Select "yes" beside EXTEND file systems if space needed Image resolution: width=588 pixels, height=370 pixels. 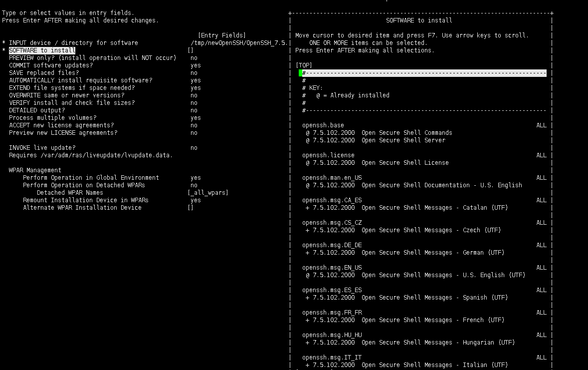coord(196,88)
